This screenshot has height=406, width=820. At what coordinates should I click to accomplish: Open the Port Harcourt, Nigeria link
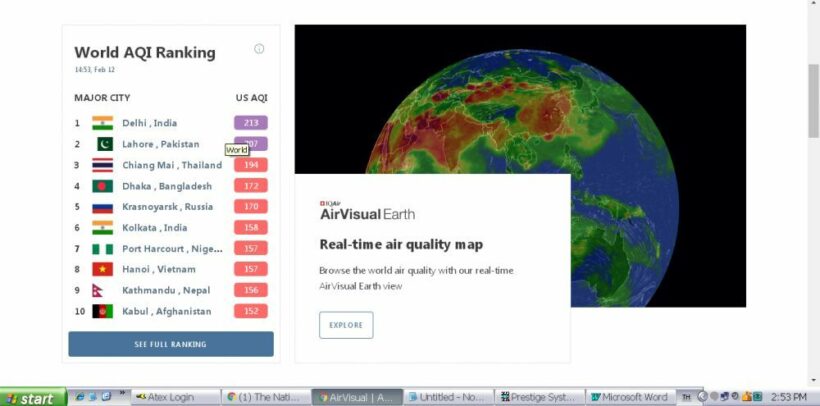click(x=172, y=248)
